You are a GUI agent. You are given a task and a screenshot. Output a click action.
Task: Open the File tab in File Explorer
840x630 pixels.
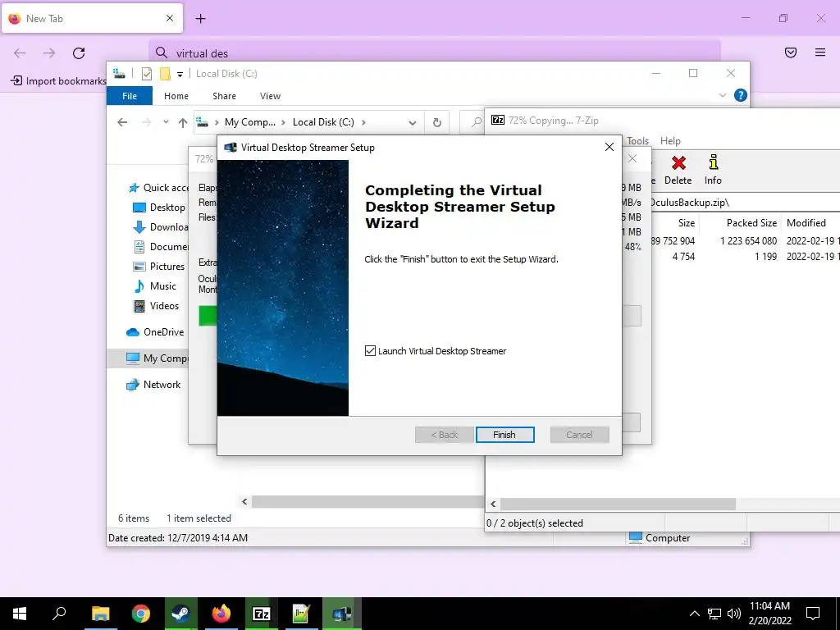tap(130, 96)
